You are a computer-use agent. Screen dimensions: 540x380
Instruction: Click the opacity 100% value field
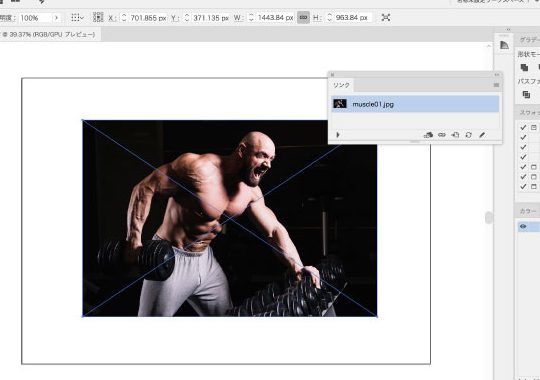point(35,18)
